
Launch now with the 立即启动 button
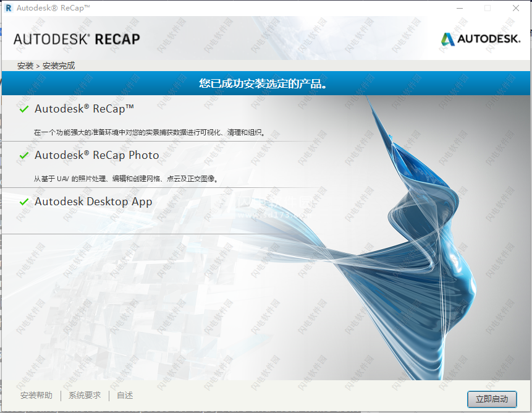pyautogui.click(x=492, y=399)
